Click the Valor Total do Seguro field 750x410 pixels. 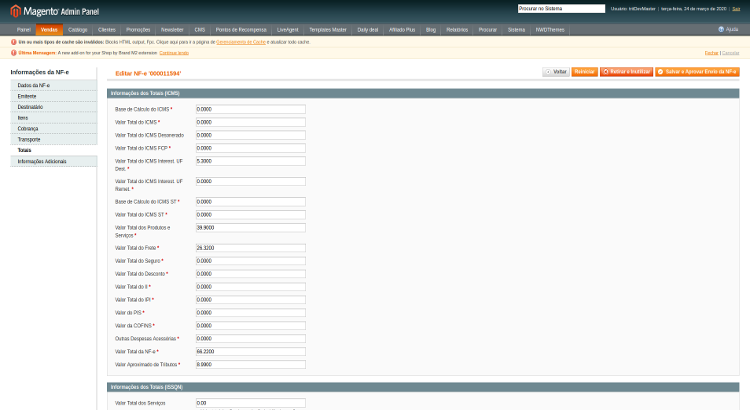point(251,261)
